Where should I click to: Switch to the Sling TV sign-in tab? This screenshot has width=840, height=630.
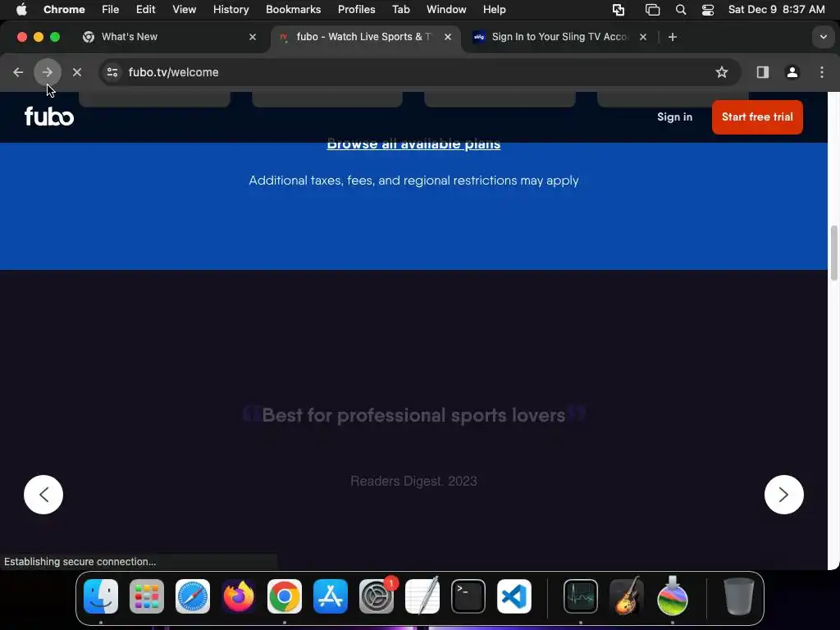tap(559, 37)
